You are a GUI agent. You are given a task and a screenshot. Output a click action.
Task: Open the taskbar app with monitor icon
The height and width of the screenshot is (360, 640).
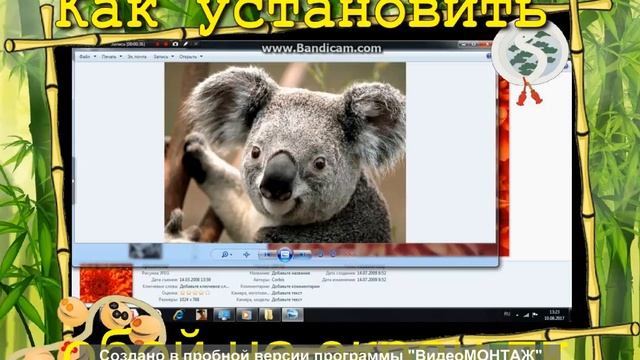tap(223, 315)
